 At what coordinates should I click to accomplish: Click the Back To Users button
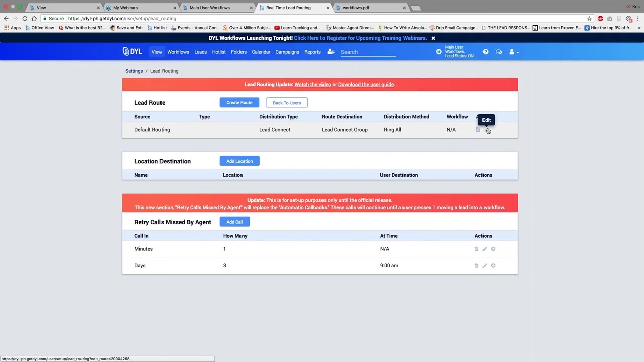click(x=287, y=103)
